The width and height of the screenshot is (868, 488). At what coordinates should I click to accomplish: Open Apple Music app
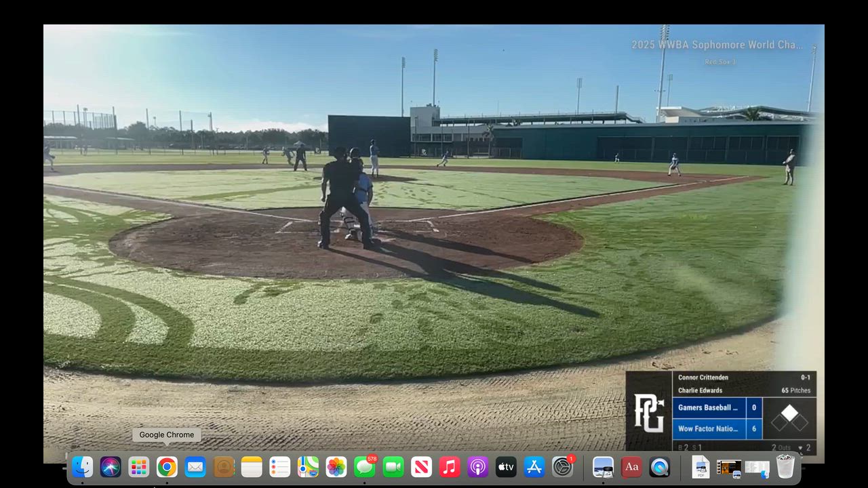point(450,467)
